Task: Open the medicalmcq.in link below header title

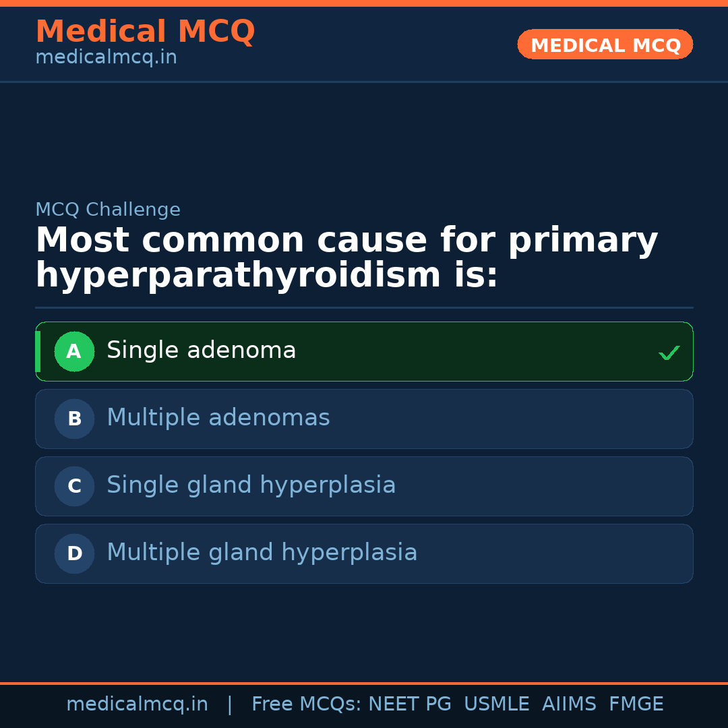Action: pyautogui.click(x=106, y=58)
